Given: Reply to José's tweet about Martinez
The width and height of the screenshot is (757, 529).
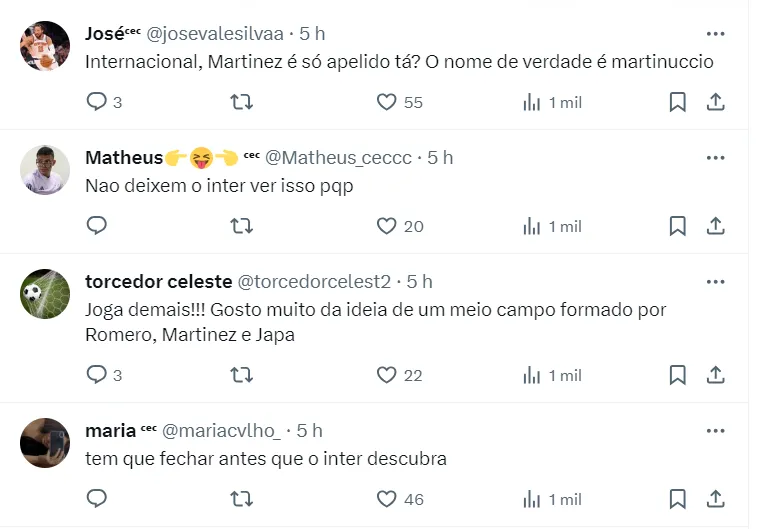Looking at the screenshot, I should [x=97, y=102].
